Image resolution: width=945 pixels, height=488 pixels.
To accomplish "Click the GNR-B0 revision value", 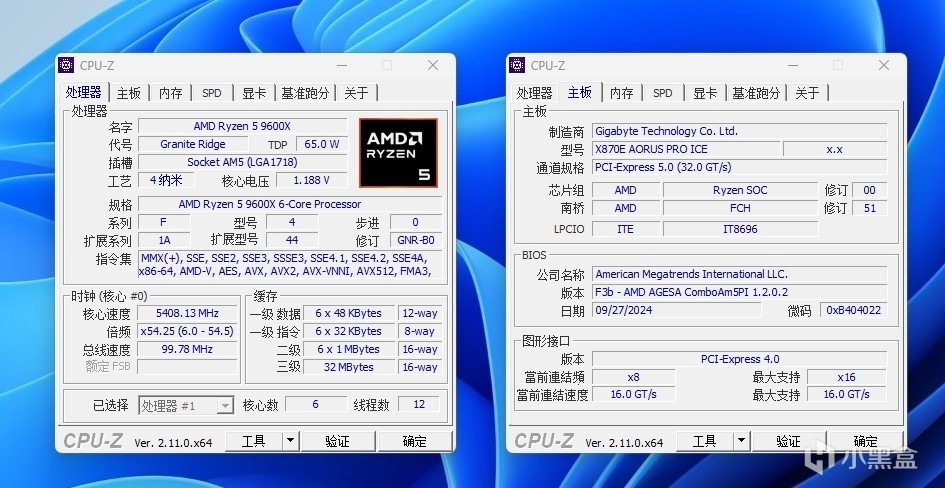I will click(x=416, y=240).
